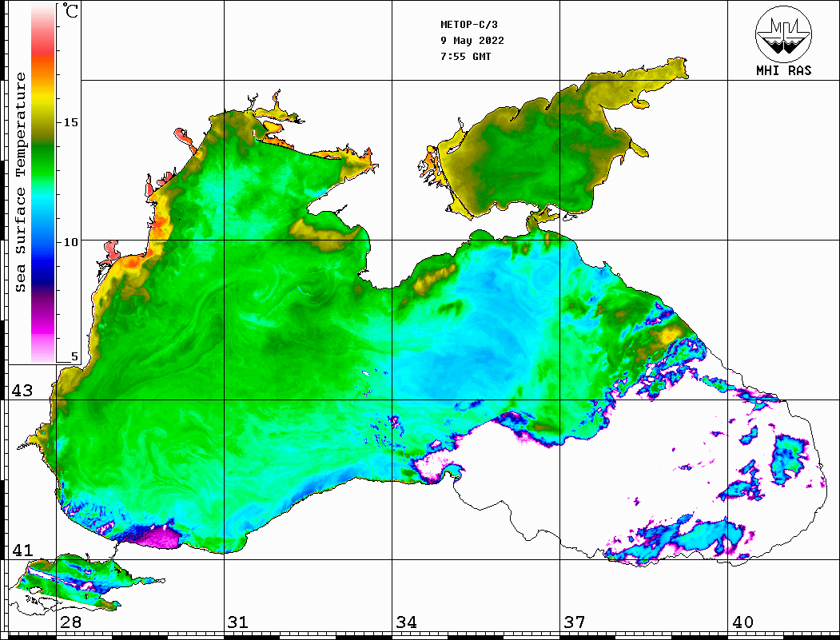Click the '15' value on the color legend

click(x=70, y=122)
